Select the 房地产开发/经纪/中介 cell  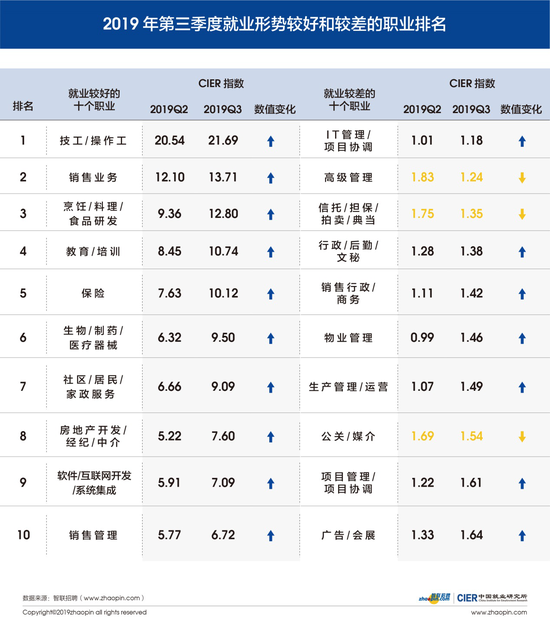pos(93,436)
